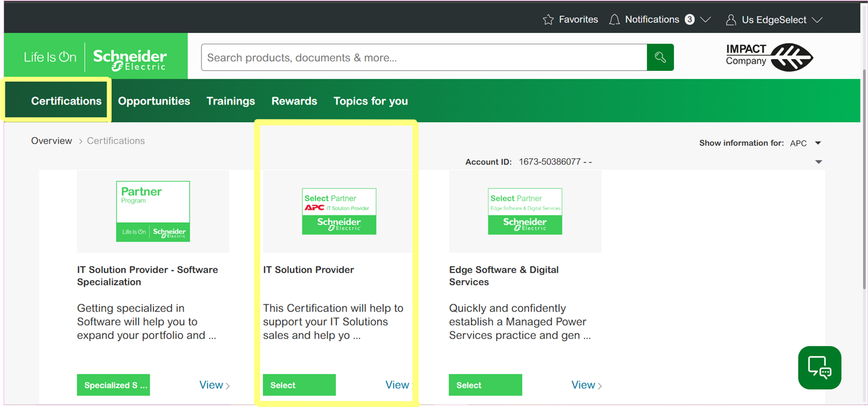The width and height of the screenshot is (868, 407).
Task: Open the Notifications bell icon
Action: coord(615,20)
